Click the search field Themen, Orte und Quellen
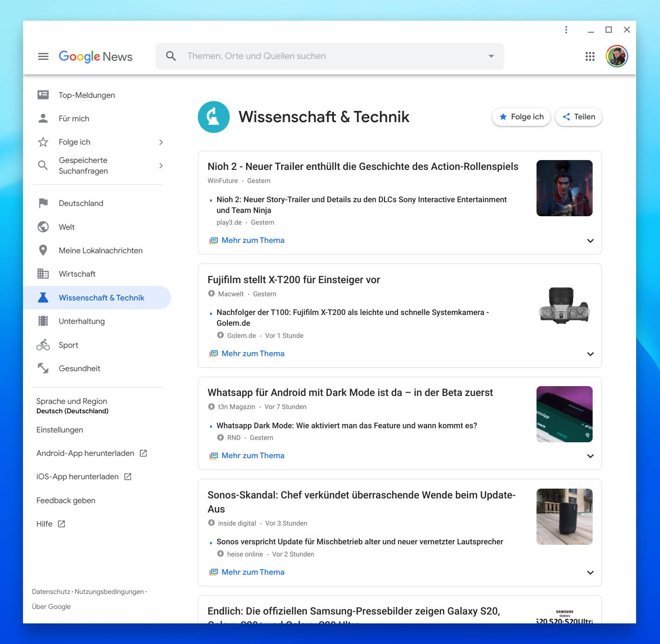This screenshot has width=660, height=644. [x=330, y=56]
